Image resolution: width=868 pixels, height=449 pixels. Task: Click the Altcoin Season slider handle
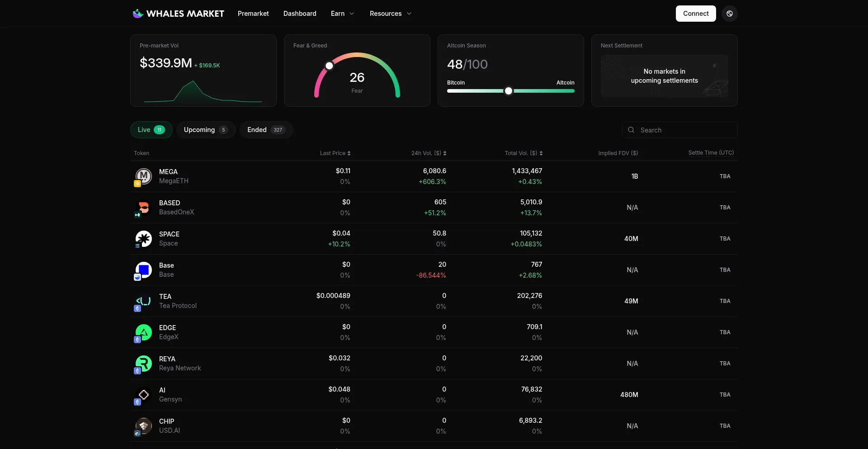click(x=509, y=91)
